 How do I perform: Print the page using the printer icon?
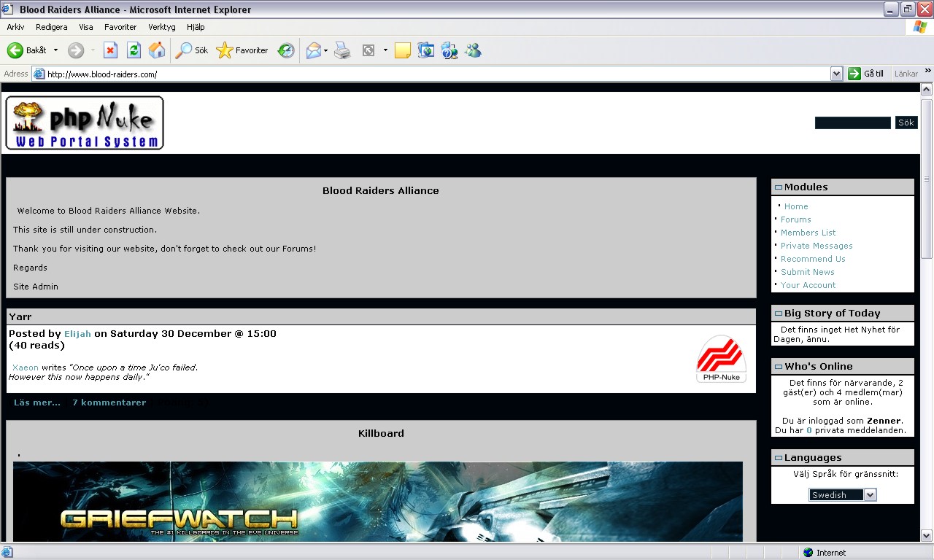[342, 50]
